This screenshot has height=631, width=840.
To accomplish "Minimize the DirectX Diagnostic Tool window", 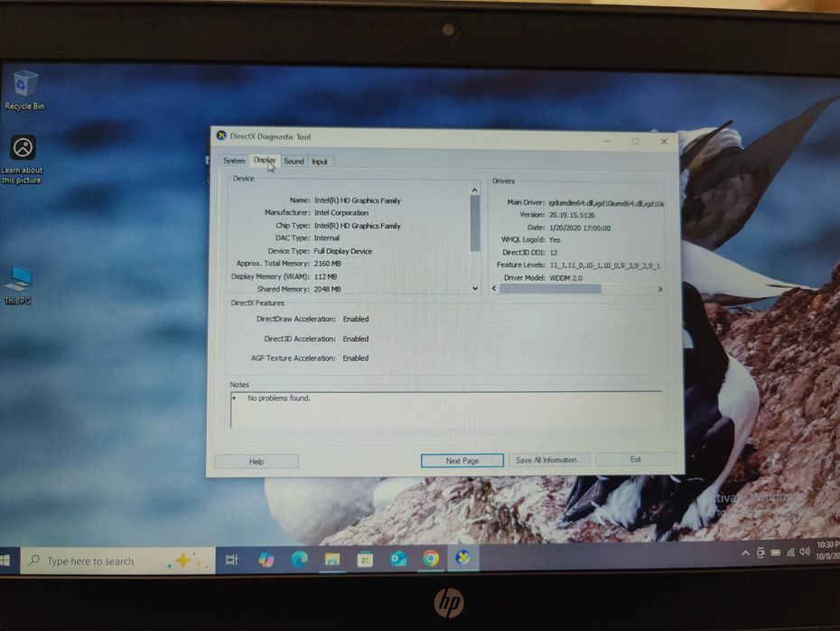I will point(607,142).
